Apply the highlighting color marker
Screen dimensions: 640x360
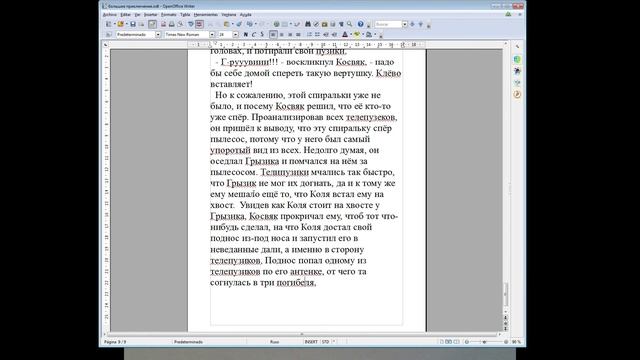pyautogui.click(x=357, y=35)
